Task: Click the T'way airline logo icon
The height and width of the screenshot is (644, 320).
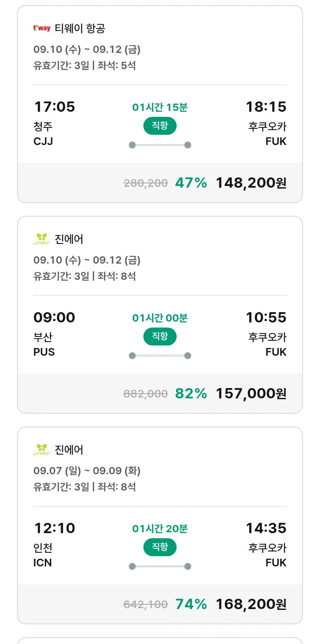Action: tap(42, 29)
